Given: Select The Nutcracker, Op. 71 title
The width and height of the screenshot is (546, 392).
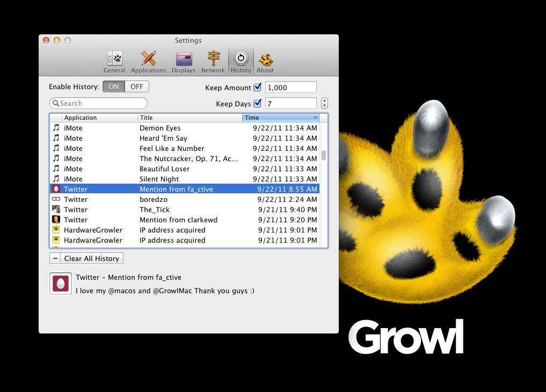Looking at the screenshot, I should click(x=189, y=158).
